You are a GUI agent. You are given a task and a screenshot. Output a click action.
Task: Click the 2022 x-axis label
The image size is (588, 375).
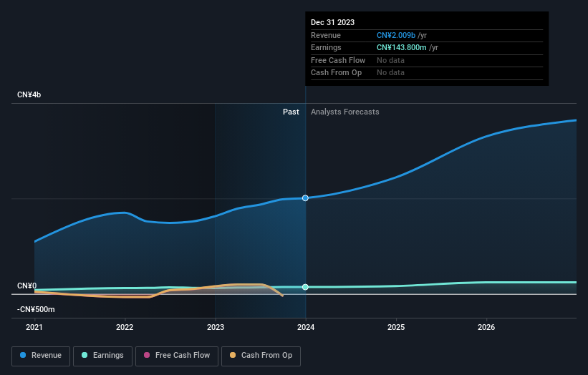pos(125,328)
